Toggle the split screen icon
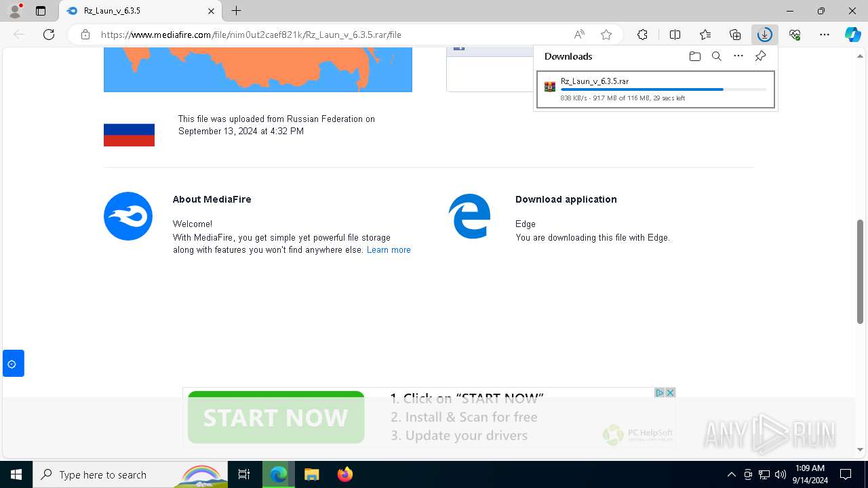Screen dimensions: 868x488 coord(675,35)
